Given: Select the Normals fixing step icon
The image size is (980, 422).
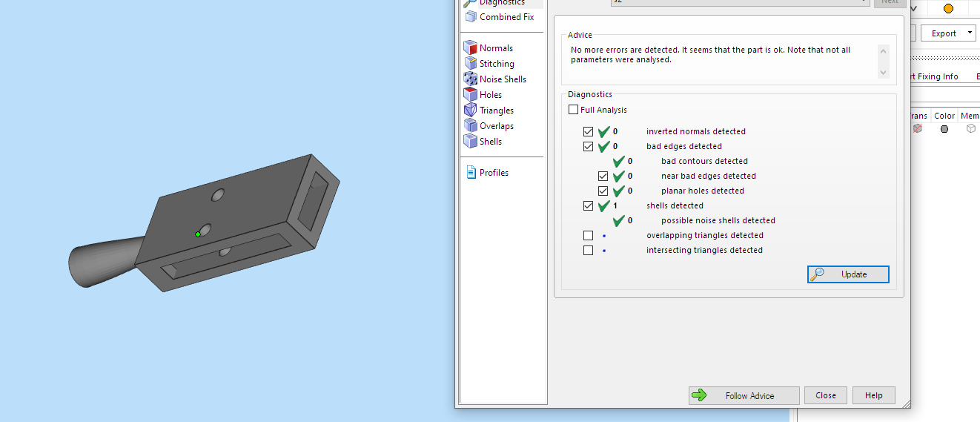Looking at the screenshot, I should click(x=470, y=48).
